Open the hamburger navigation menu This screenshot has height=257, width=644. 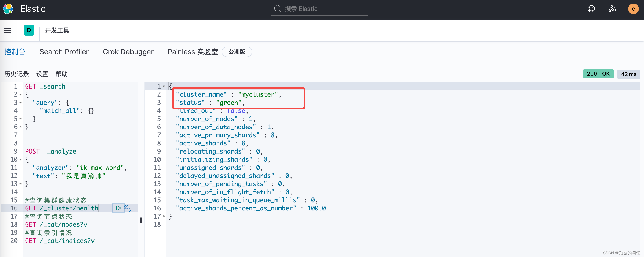(x=8, y=31)
